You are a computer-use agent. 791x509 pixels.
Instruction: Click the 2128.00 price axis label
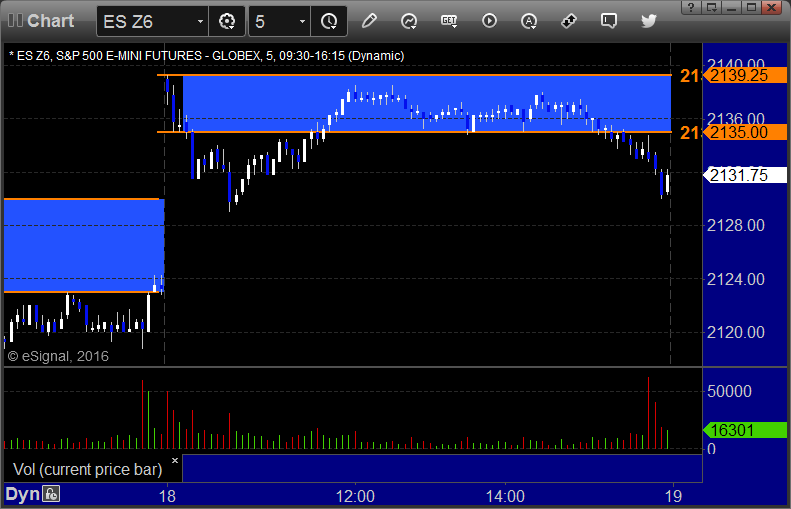736,225
